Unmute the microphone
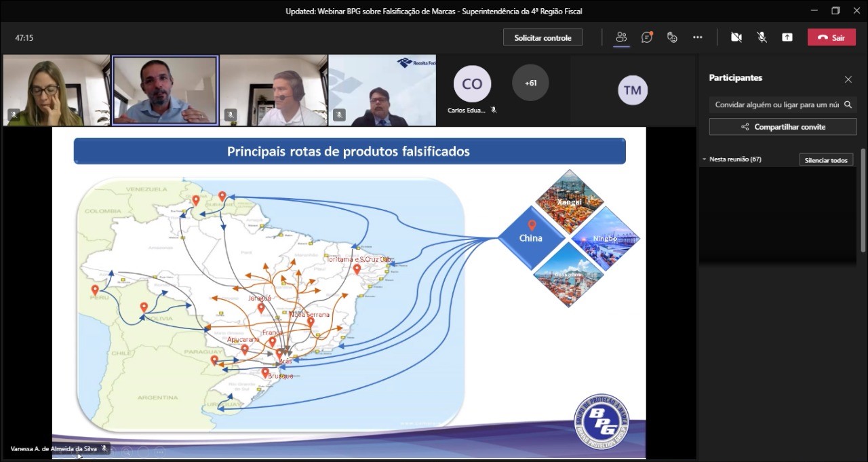This screenshot has width=868, height=462. [x=762, y=37]
